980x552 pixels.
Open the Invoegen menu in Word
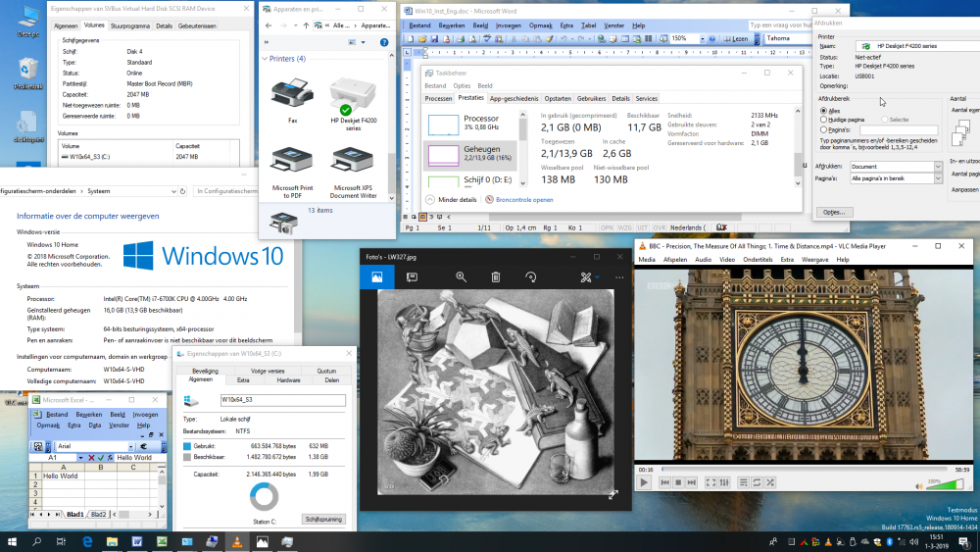(x=508, y=25)
